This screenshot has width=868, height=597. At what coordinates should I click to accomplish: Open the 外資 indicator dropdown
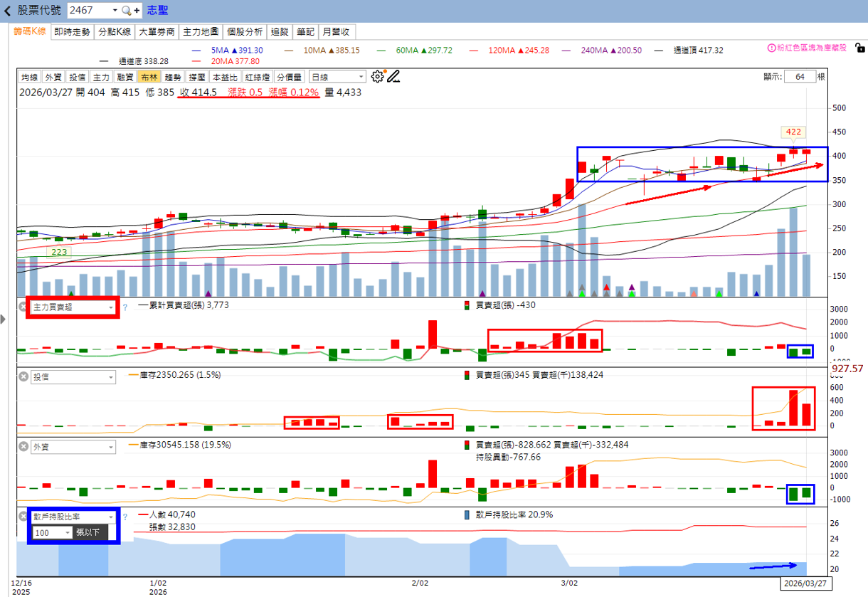point(73,447)
